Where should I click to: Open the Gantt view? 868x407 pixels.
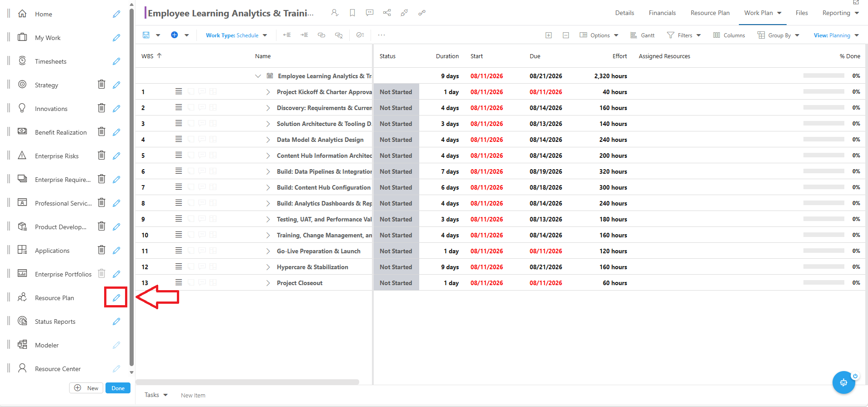[642, 35]
